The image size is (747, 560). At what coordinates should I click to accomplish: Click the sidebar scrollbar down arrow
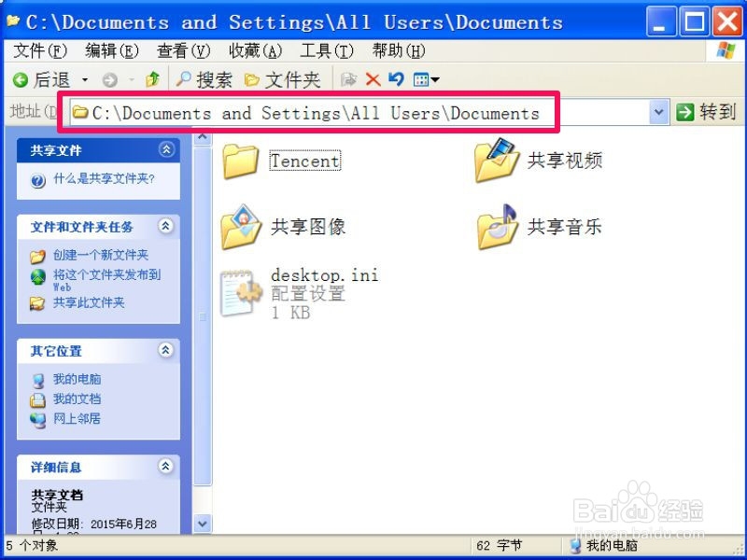point(203,524)
